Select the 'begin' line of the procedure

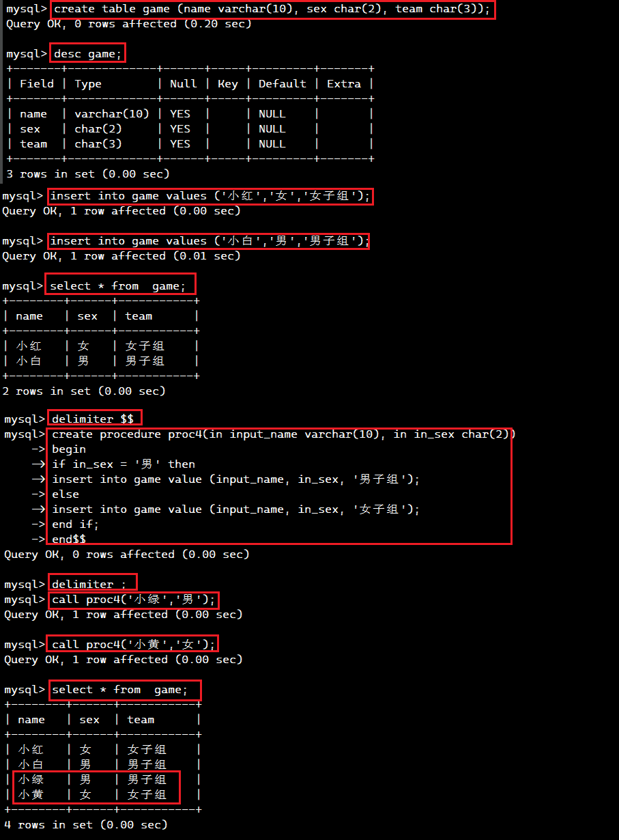69,449
